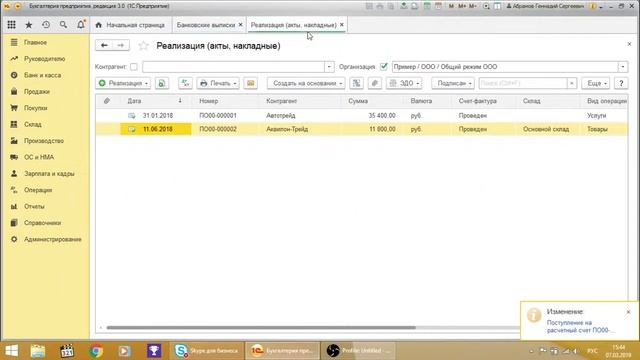Click the envelope send-by-email icon

[251, 83]
